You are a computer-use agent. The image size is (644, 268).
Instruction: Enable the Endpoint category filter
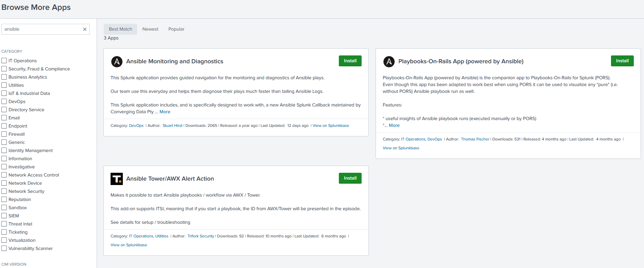4,126
